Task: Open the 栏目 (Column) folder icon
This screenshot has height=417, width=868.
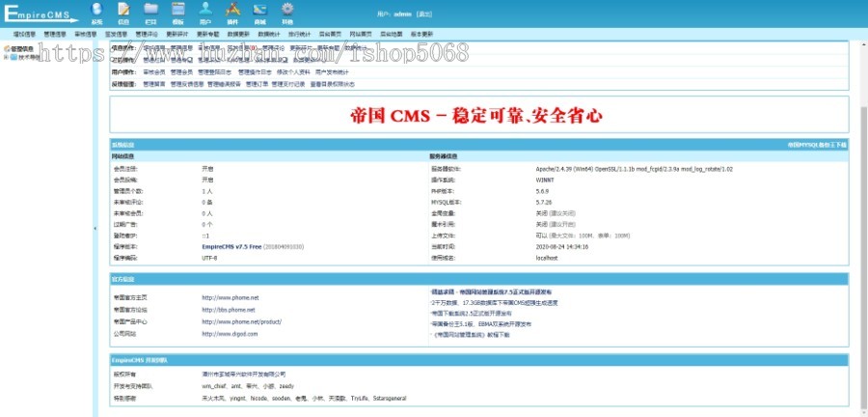Action: (150, 12)
